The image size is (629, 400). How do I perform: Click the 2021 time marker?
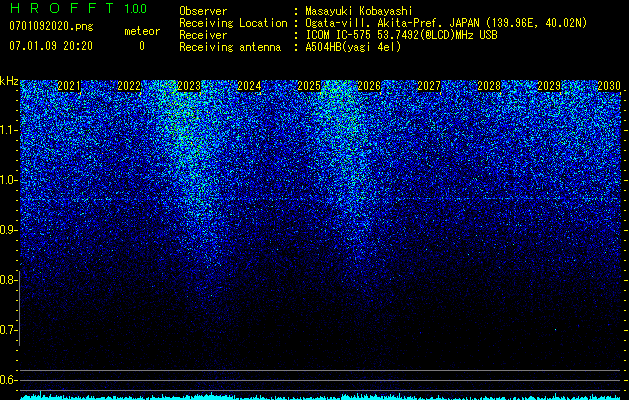point(69,86)
